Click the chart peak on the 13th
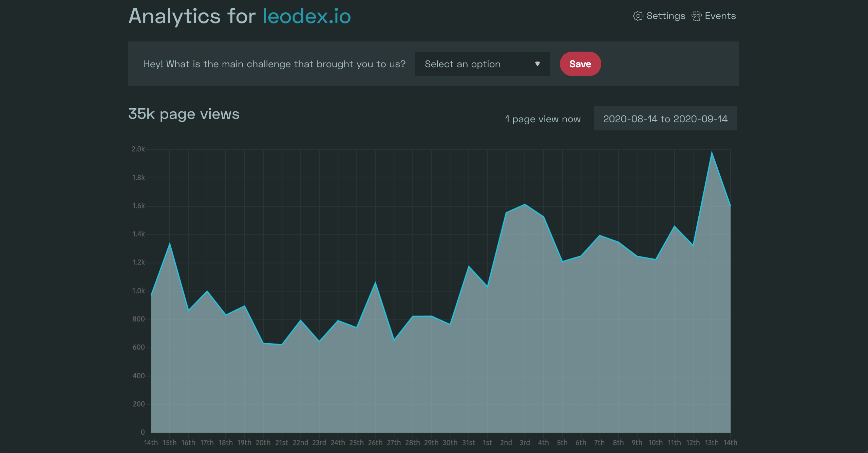The width and height of the screenshot is (868, 453). coord(712,152)
